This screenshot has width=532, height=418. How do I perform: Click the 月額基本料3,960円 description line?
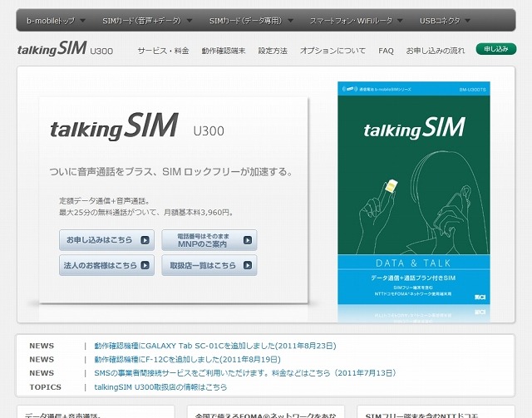(146, 213)
